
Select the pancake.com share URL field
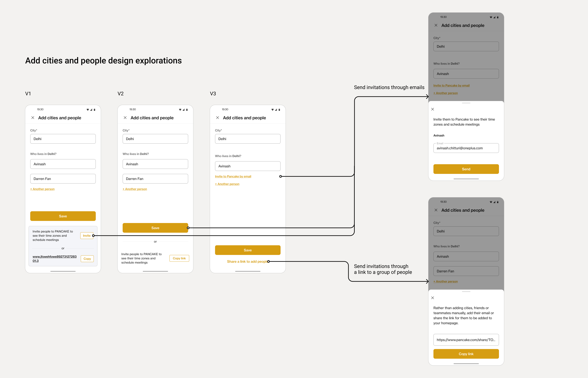point(466,340)
